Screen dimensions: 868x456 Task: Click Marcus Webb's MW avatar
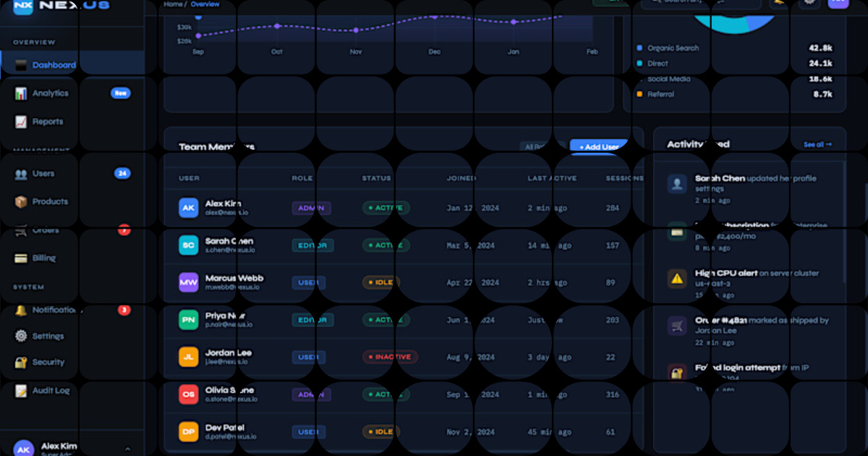click(188, 282)
